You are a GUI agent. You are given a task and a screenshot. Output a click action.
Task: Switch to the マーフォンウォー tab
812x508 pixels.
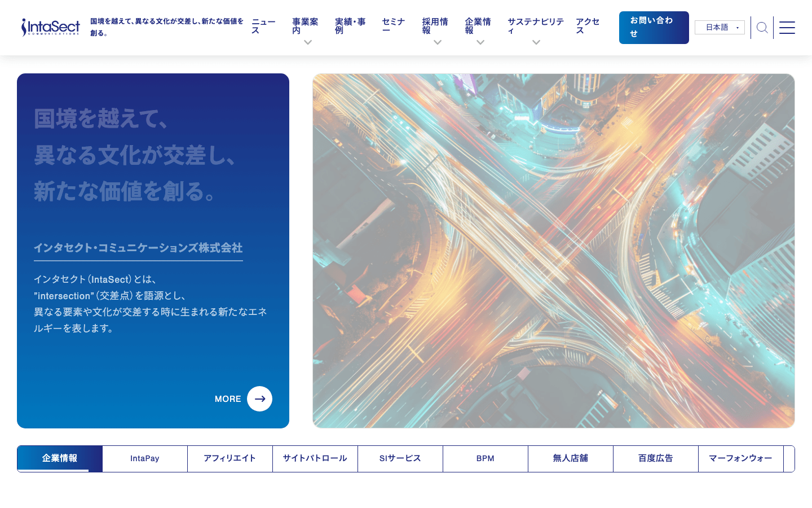click(x=741, y=458)
